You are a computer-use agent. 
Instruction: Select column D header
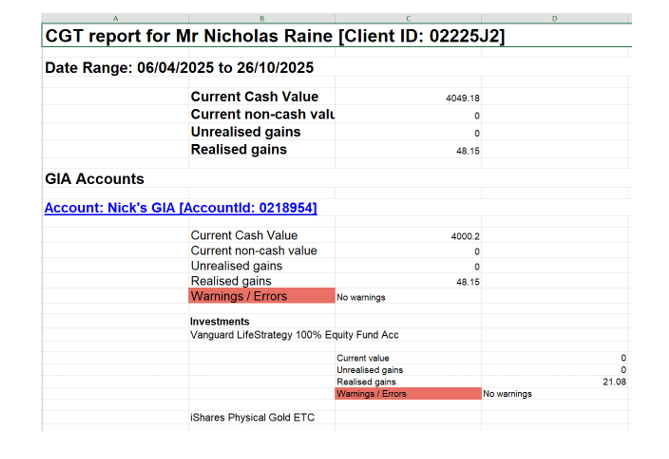point(555,18)
